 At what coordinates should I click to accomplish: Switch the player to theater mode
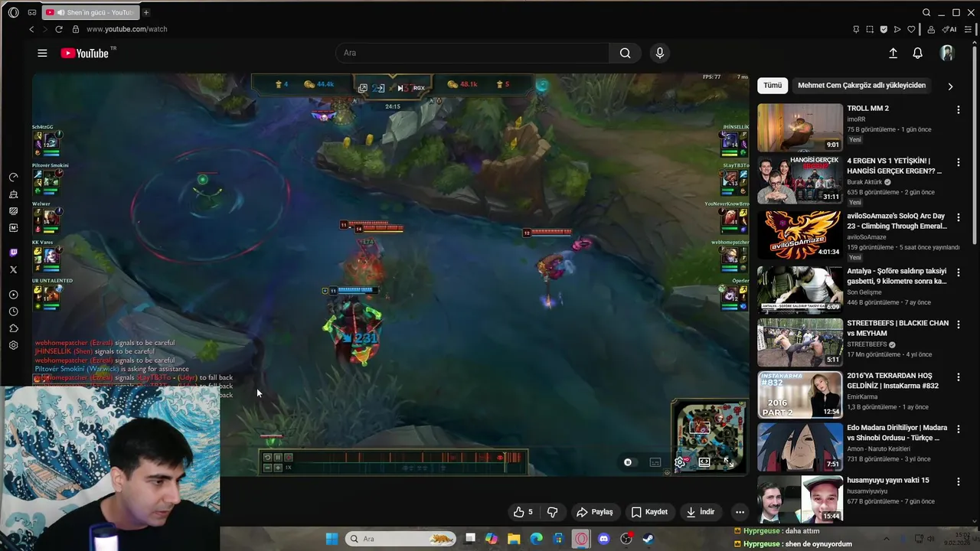704,462
